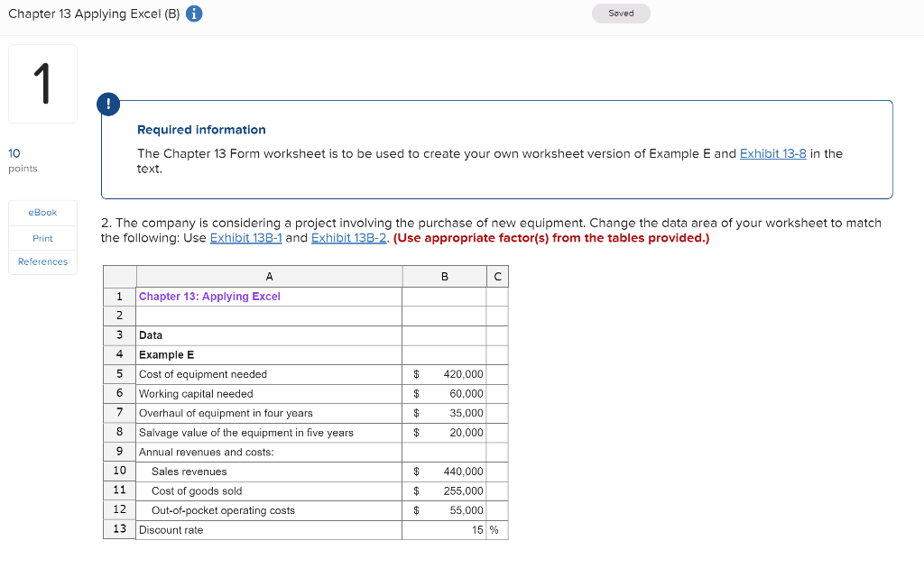Click the Discount rate value showing 15
The image size is (924, 568).
(x=474, y=530)
